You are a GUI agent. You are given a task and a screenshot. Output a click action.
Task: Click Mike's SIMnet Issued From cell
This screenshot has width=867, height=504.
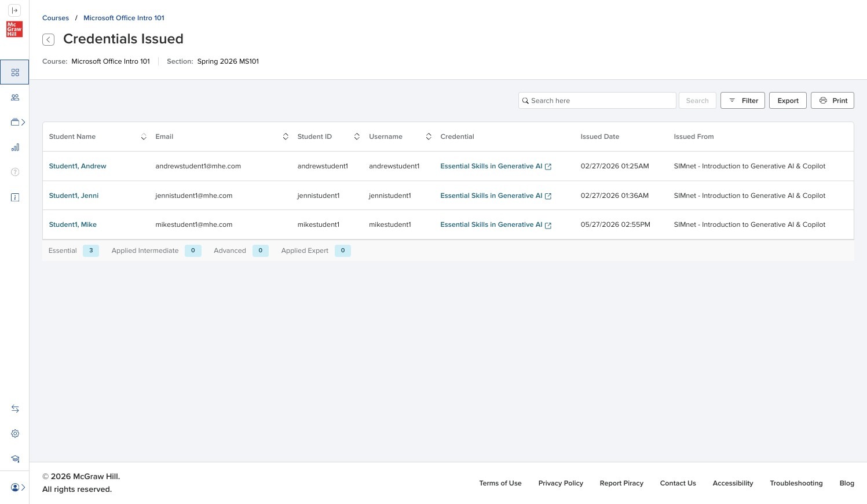click(749, 225)
